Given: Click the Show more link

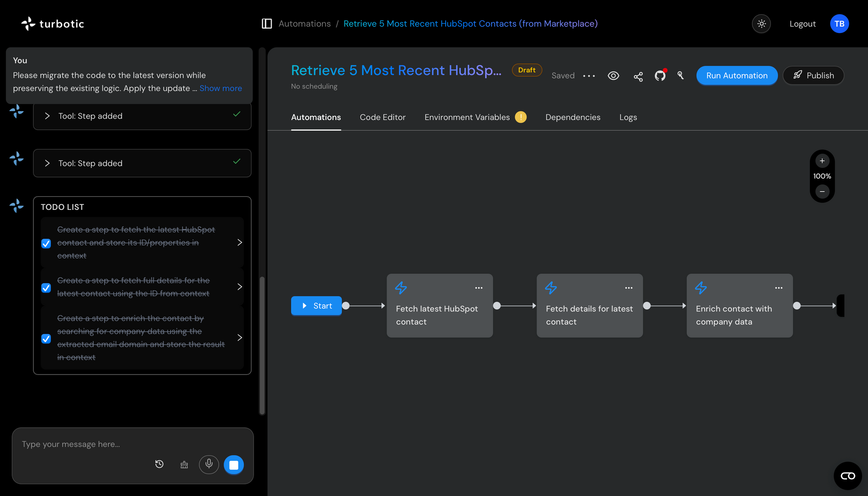Looking at the screenshot, I should click(220, 88).
